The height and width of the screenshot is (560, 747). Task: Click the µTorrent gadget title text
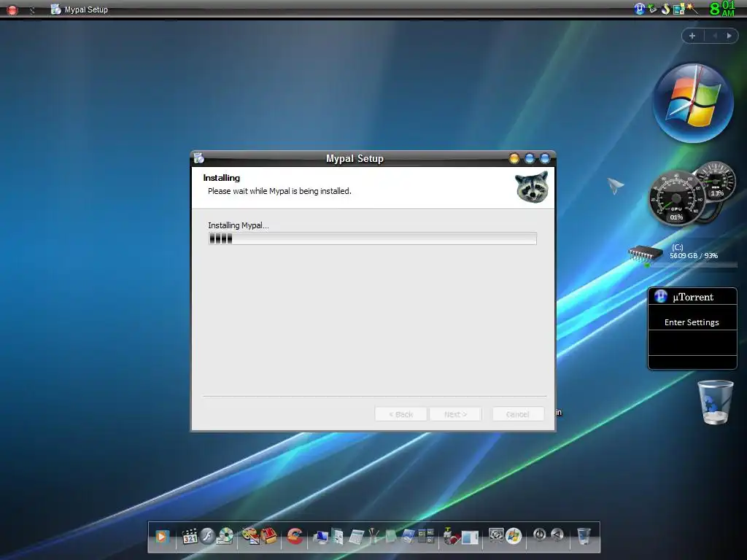693,297
